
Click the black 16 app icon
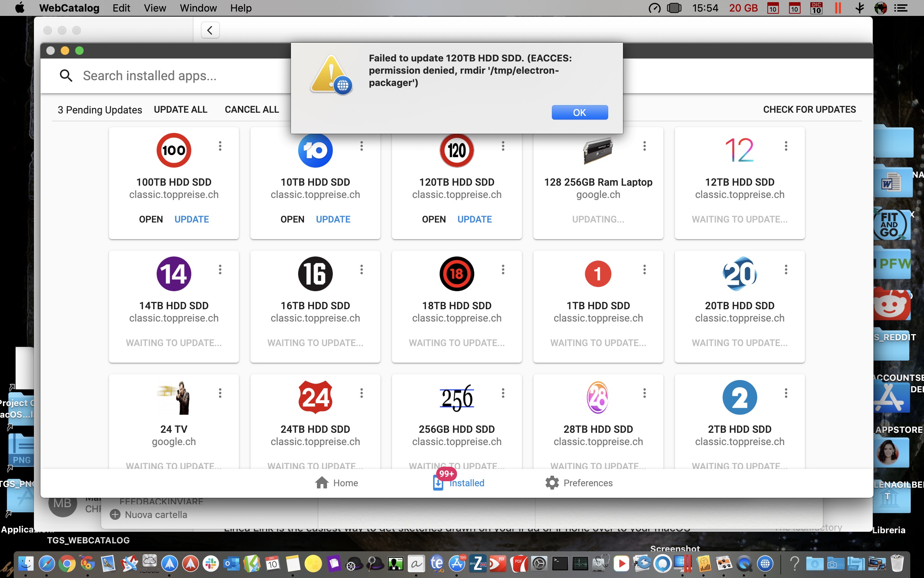tap(315, 274)
